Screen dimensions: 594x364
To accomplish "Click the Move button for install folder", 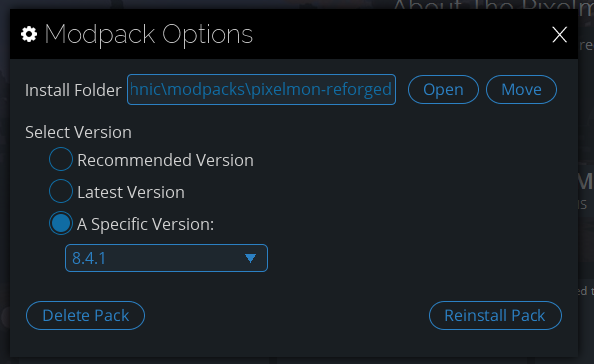I will coord(521,90).
